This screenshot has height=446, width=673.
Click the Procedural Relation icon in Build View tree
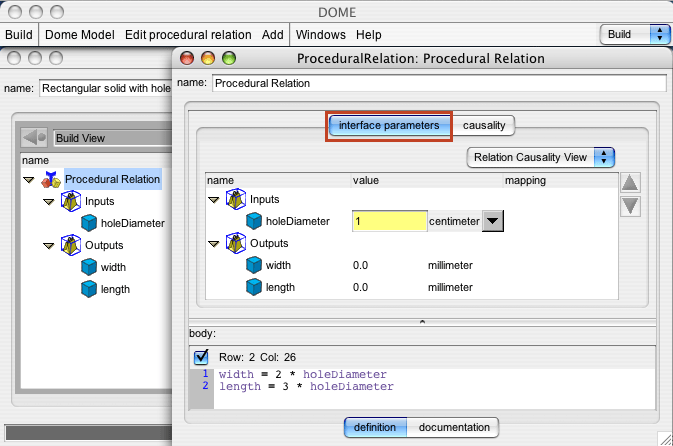tap(51, 179)
